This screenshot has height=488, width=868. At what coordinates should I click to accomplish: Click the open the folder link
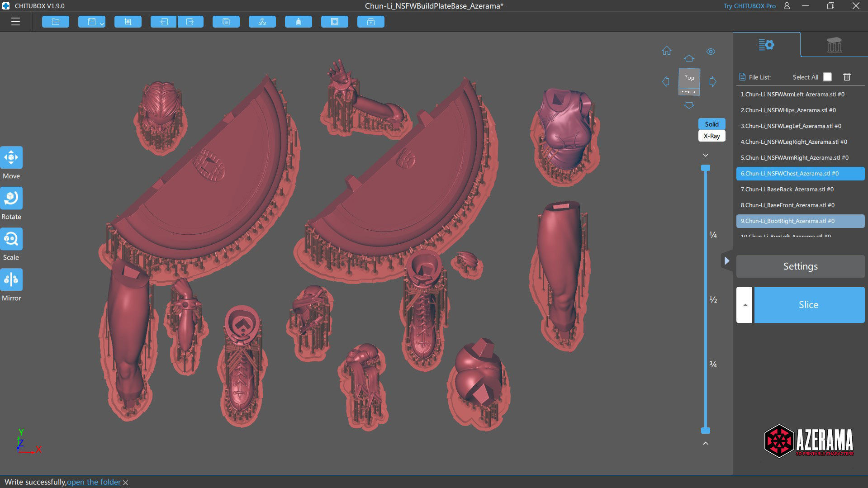click(x=94, y=482)
